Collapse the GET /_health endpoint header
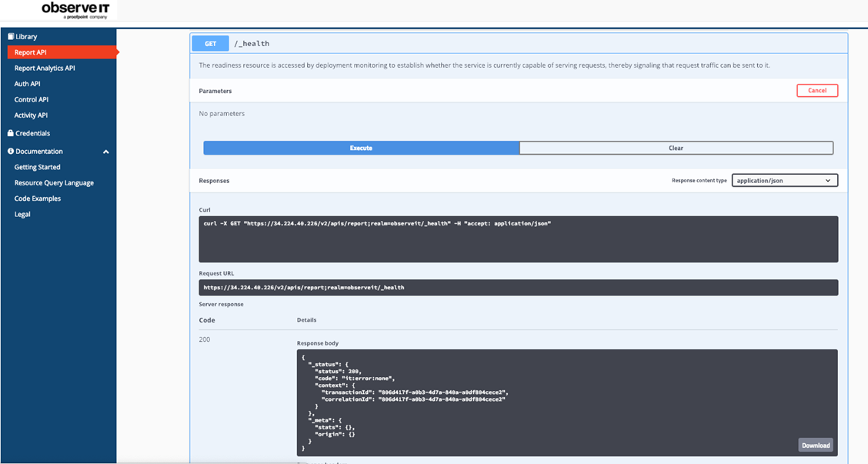Screen dimensions: 868x464 (x=519, y=44)
